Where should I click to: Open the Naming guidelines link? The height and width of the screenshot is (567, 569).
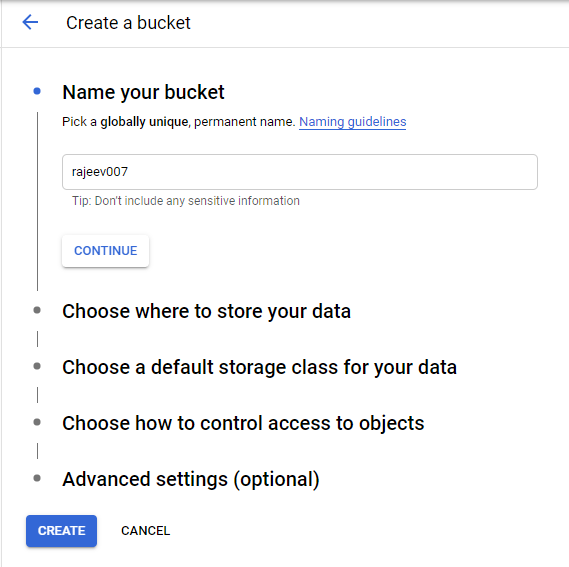pyautogui.click(x=352, y=122)
